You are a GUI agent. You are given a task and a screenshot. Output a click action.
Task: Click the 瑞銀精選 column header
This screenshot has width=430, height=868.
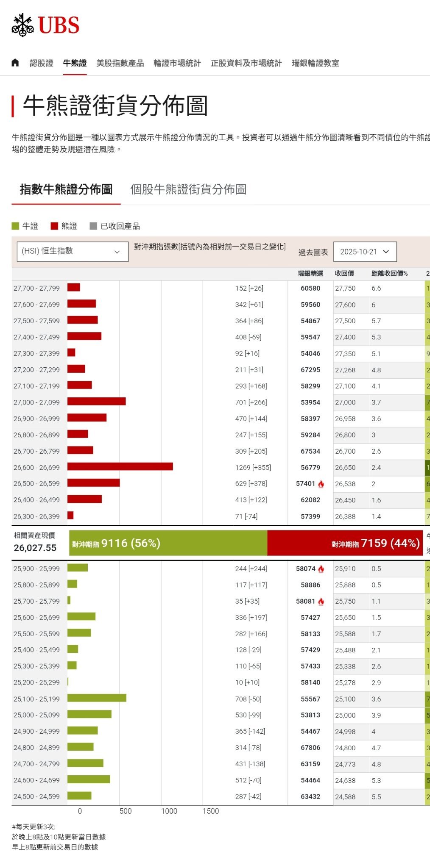pyautogui.click(x=310, y=274)
